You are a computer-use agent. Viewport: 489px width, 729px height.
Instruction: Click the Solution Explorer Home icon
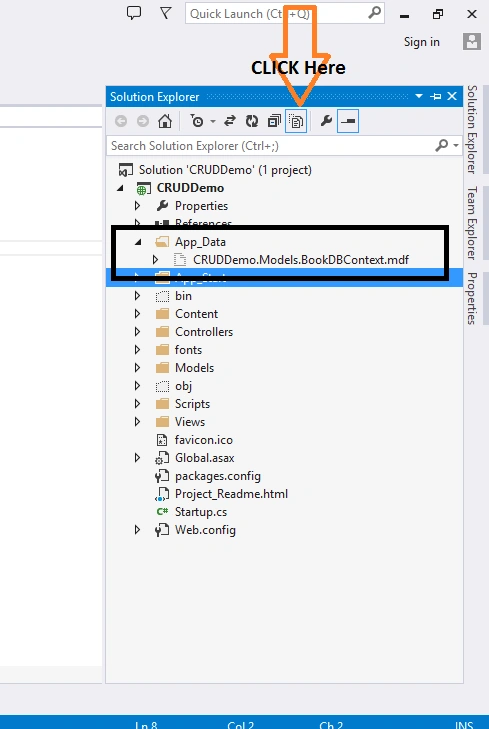point(165,121)
